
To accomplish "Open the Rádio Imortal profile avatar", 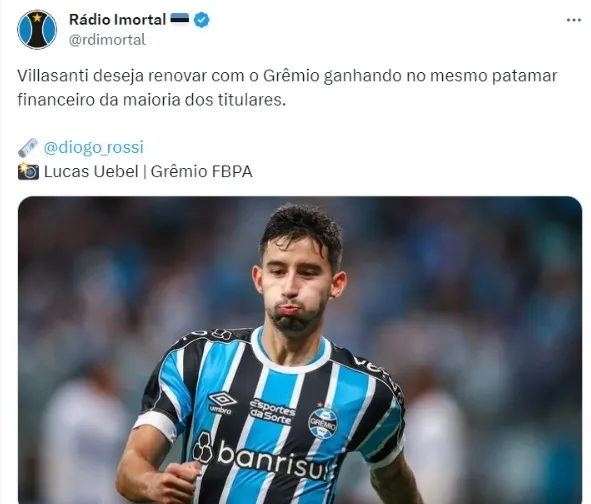I will click(37, 30).
